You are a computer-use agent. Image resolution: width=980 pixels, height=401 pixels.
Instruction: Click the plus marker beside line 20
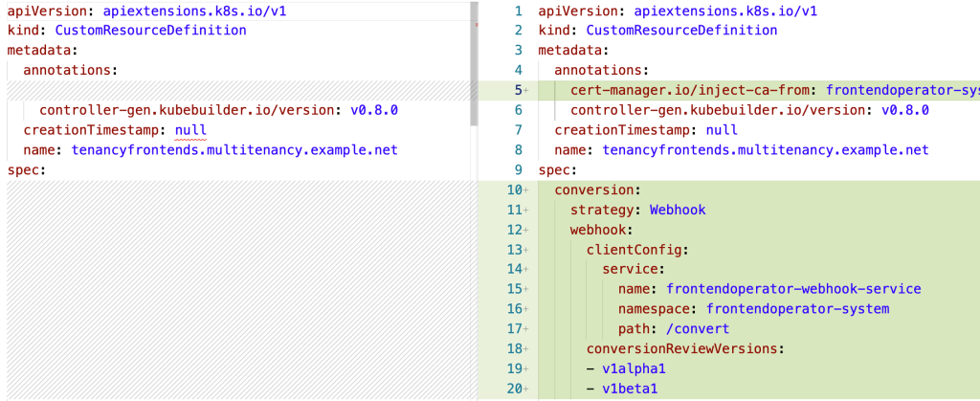(525, 389)
